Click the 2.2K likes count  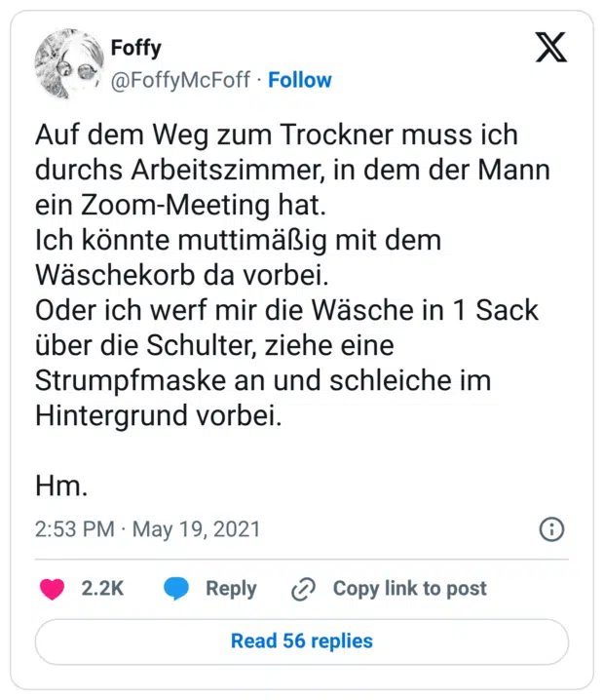(x=102, y=589)
